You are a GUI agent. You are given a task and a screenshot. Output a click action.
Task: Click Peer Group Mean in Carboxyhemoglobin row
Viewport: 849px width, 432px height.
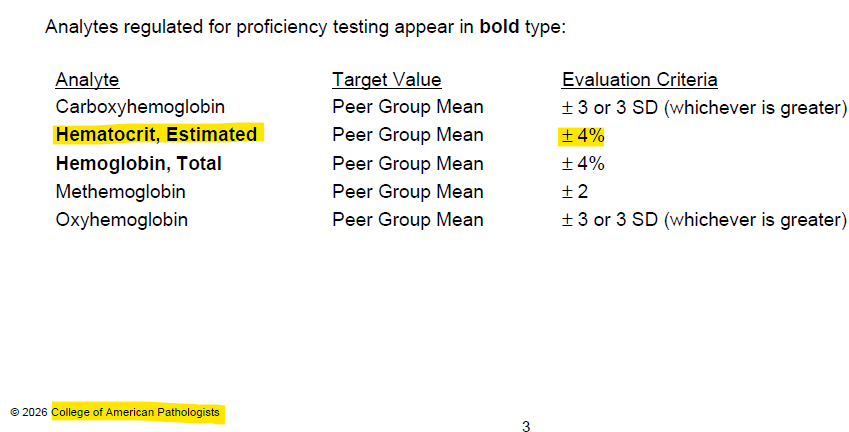(408, 107)
